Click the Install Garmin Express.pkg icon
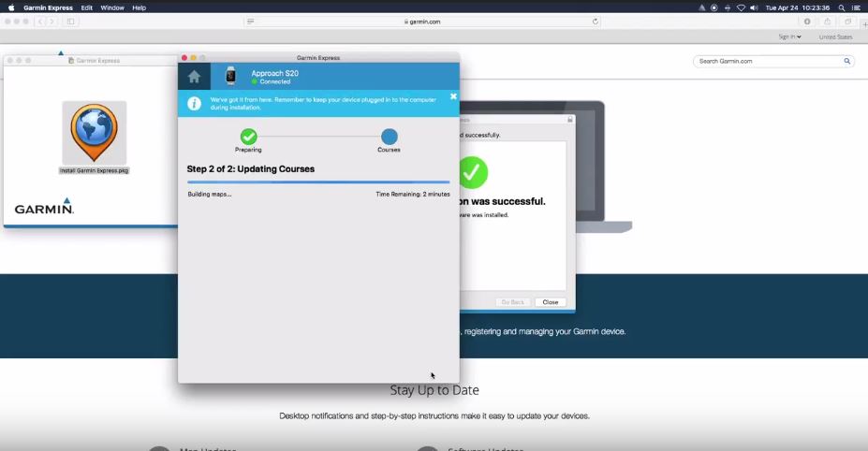 (95, 133)
